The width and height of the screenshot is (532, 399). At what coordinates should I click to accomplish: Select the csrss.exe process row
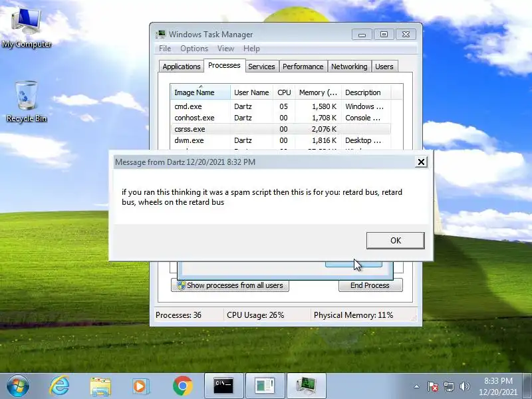[280, 129]
